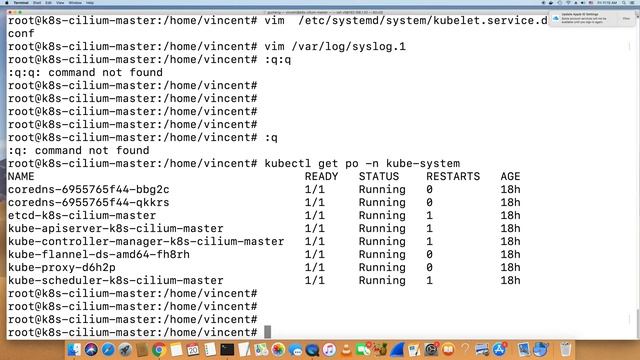Launch Siri from the dock
640x360 pixels.
click(x=91, y=349)
